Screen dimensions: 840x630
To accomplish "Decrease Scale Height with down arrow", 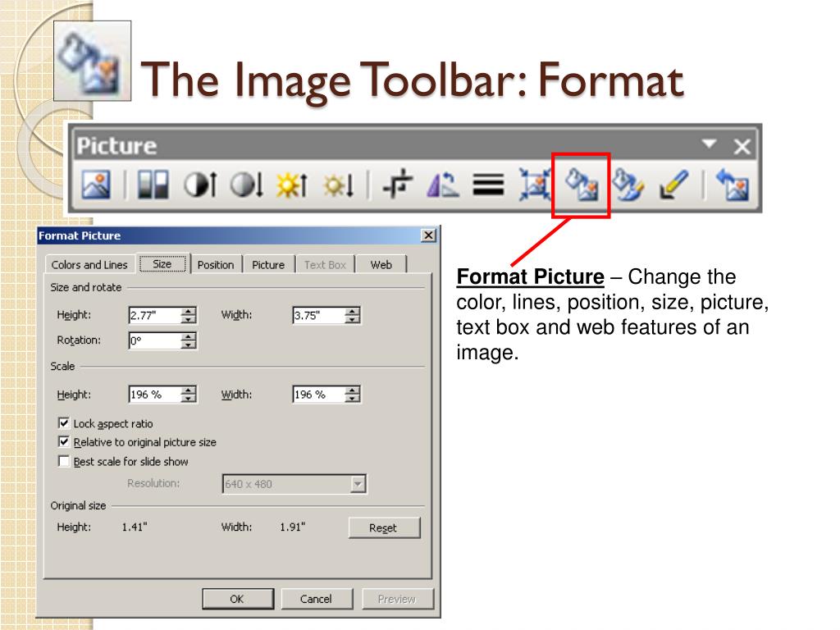I will click(189, 399).
